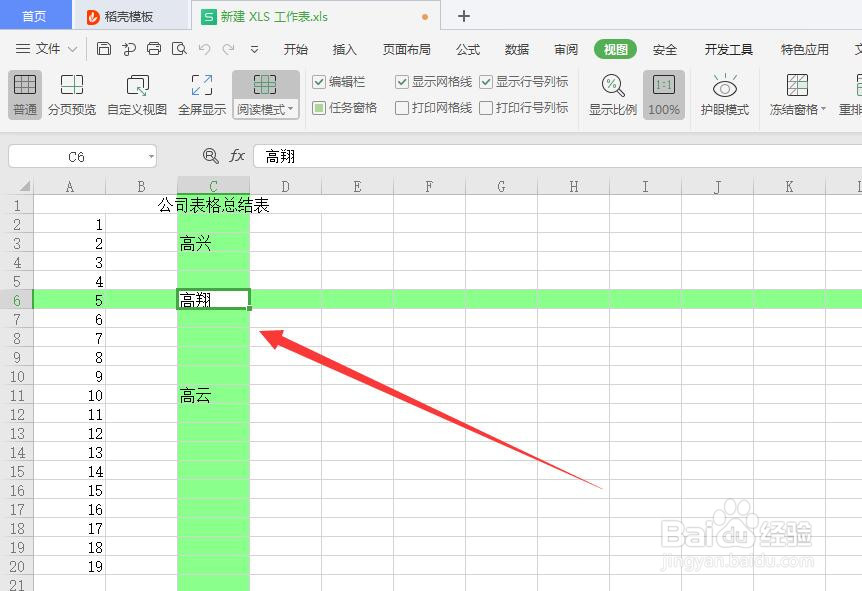Switch to the 插入 ribbon tab
This screenshot has height=591, width=862.
tap(345, 49)
